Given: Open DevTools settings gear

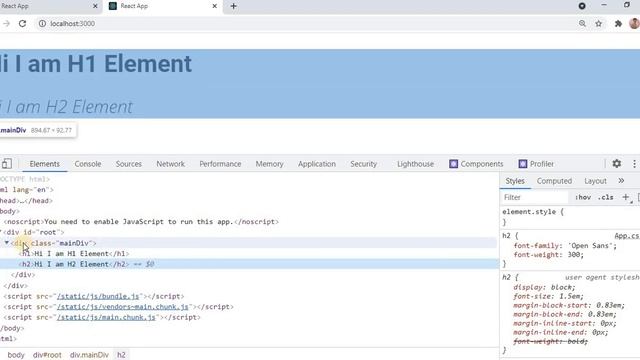Looking at the screenshot, I should (x=617, y=164).
